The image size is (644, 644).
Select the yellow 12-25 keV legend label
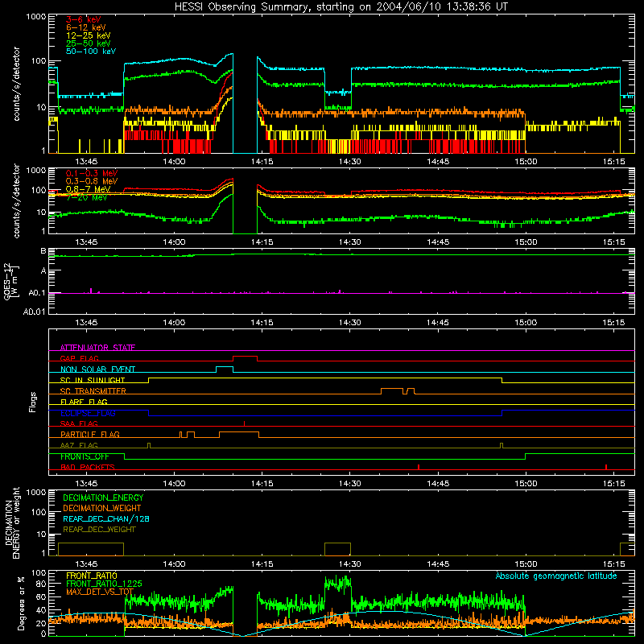click(x=89, y=35)
